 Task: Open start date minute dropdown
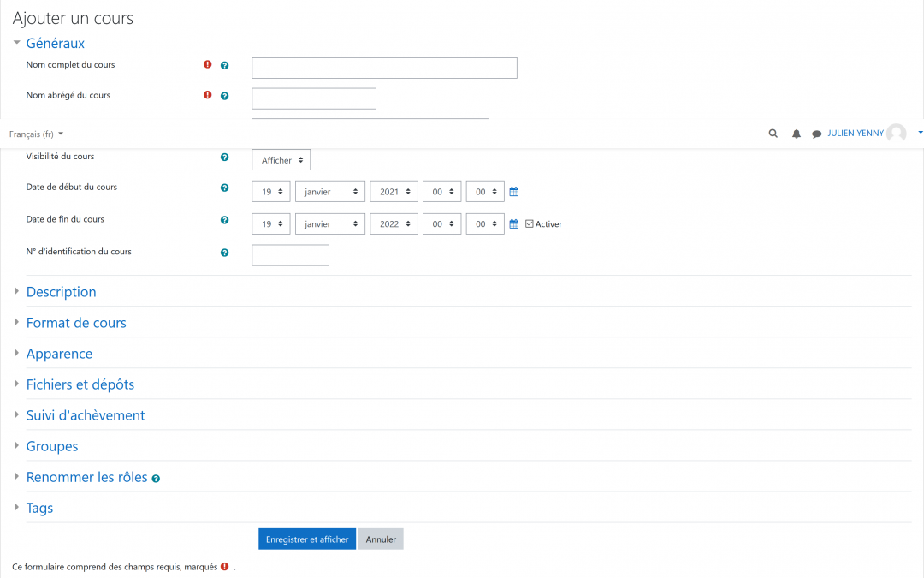point(486,192)
